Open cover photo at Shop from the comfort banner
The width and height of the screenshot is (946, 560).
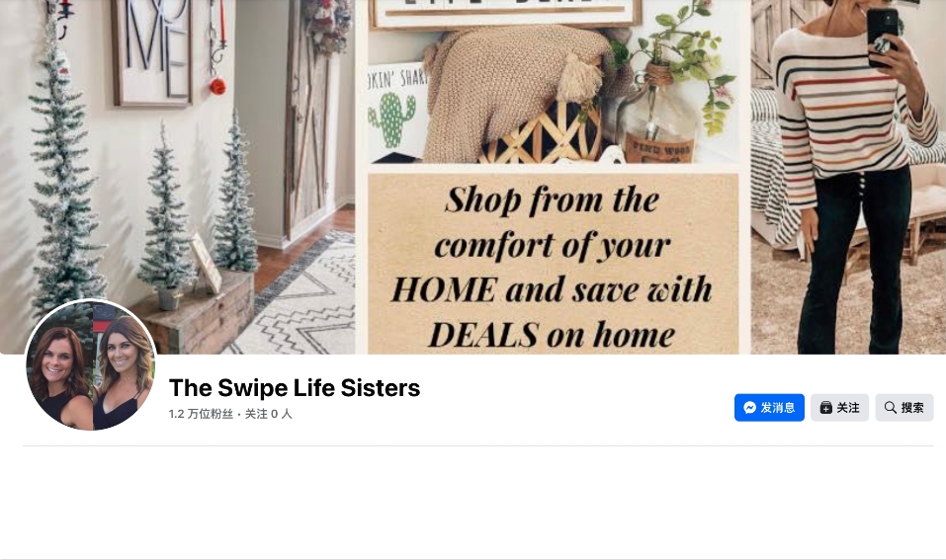tap(553, 264)
